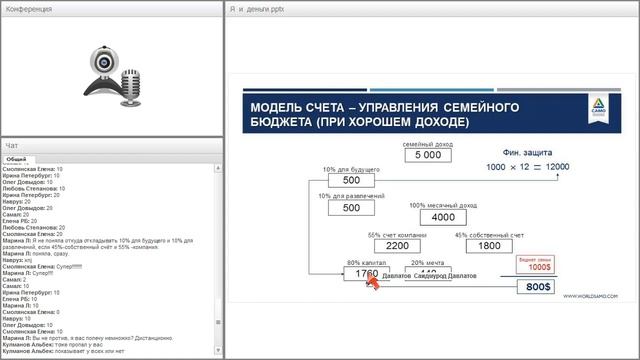The width and height of the screenshot is (640, 360).
Task: Click the 2200 company account box
Action: point(397,246)
